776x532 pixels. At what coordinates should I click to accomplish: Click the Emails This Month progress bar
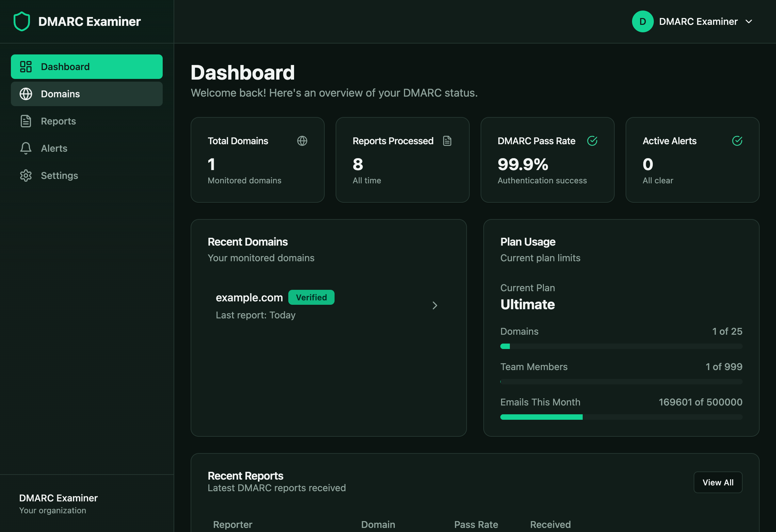(621, 417)
